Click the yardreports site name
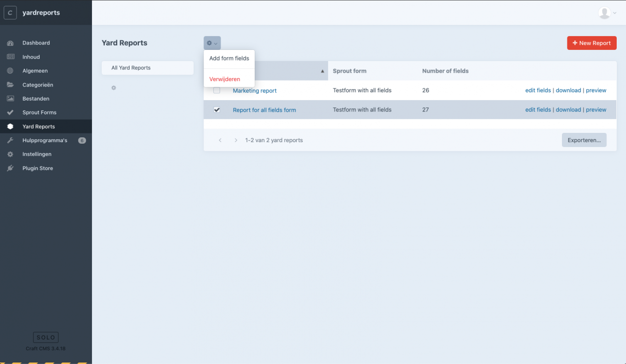 (x=41, y=13)
